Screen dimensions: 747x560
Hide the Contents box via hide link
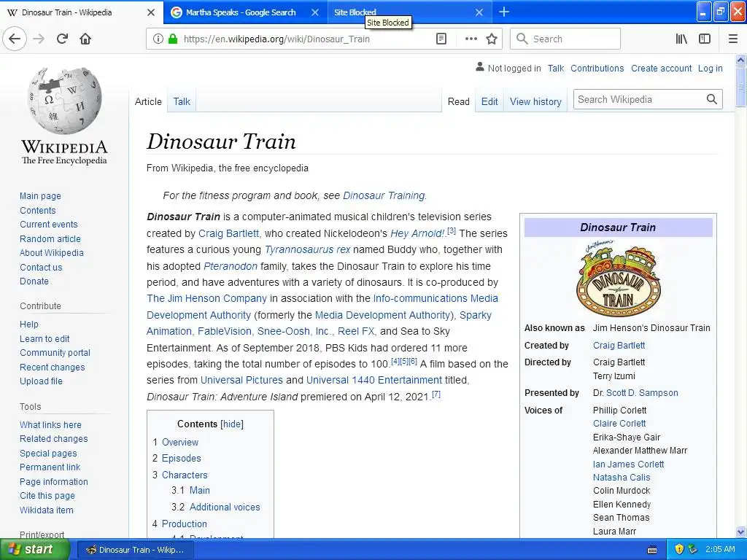[x=232, y=424]
